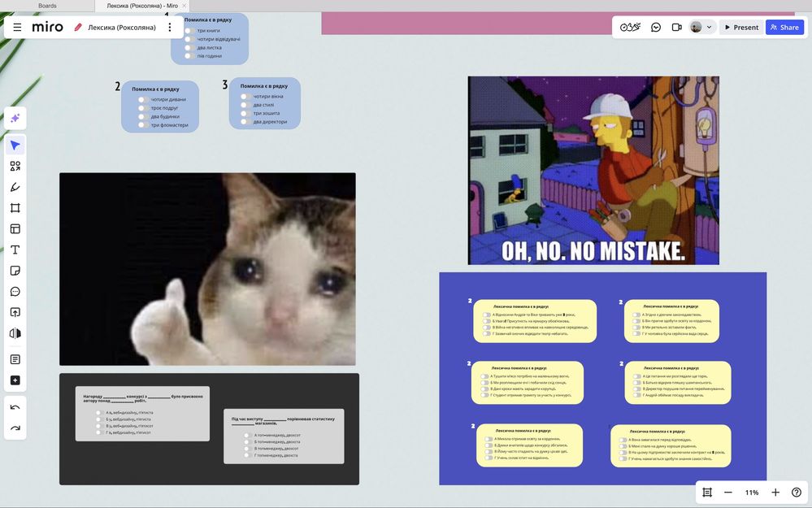Open the frames panel icon
The height and width of the screenshot is (508, 812).
707,492
